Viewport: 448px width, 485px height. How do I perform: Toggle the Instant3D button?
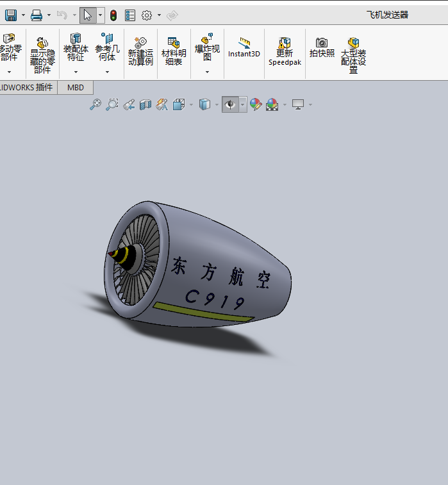[x=244, y=47]
